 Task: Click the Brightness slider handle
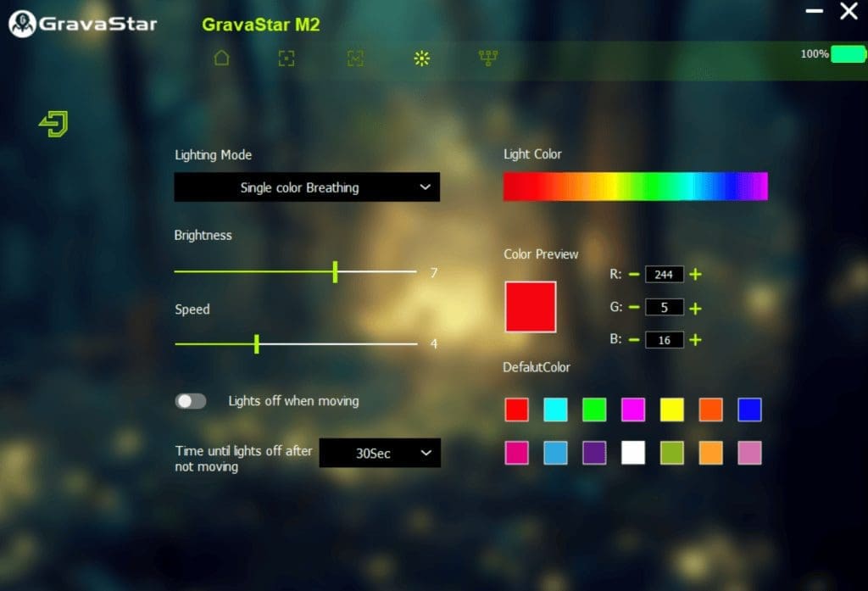335,272
